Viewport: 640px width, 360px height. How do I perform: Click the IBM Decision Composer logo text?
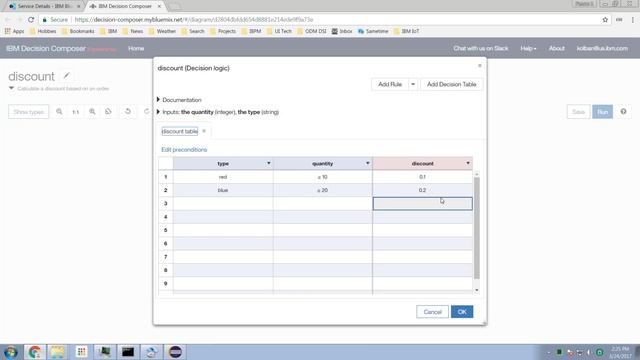point(46,48)
